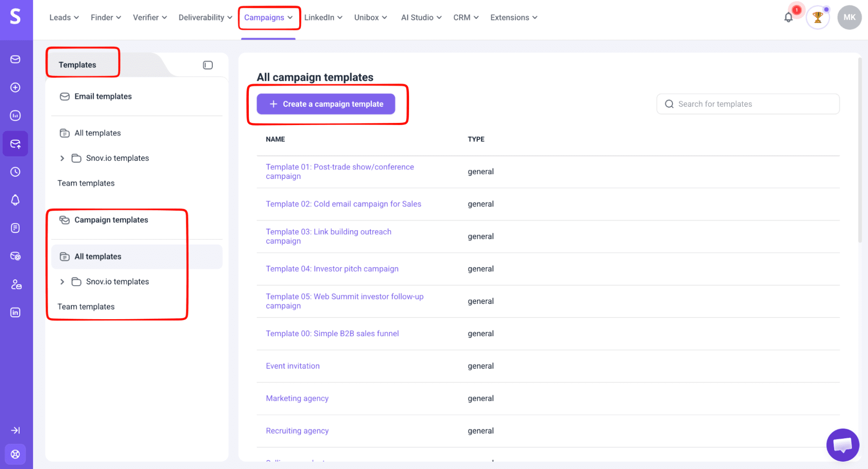Select All templates under Campaign templates
This screenshot has height=469, width=868.
(x=98, y=257)
